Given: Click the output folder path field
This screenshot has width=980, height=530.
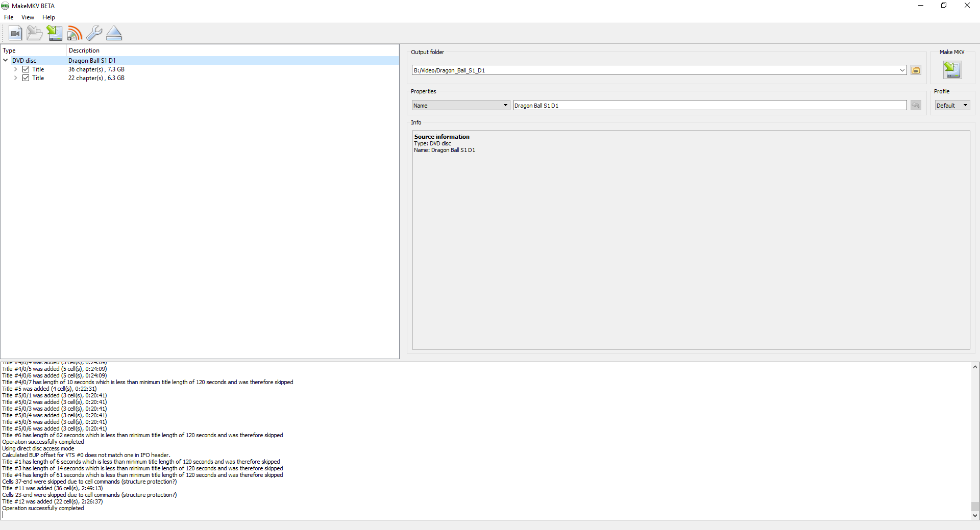Looking at the screenshot, I should [655, 70].
